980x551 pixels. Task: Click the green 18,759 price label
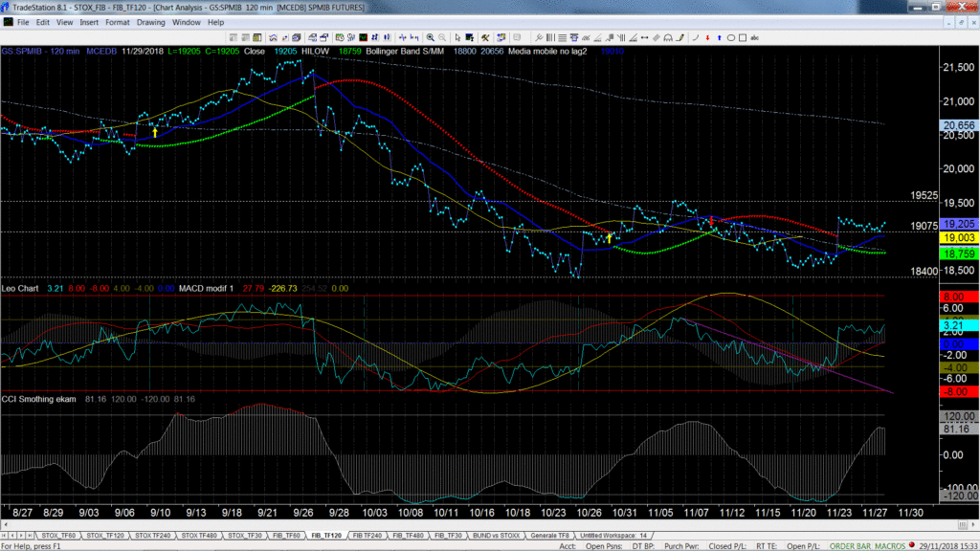(x=959, y=253)
